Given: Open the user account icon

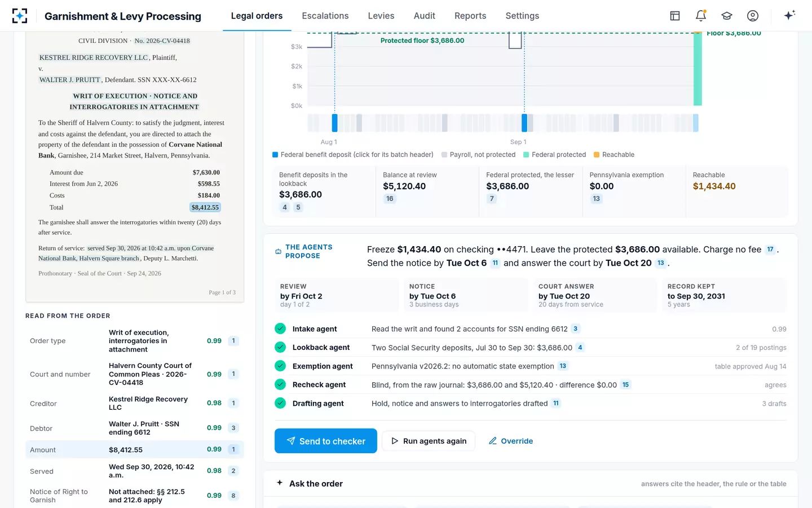Looking at the screenshot, I should [x=753, y=16].
